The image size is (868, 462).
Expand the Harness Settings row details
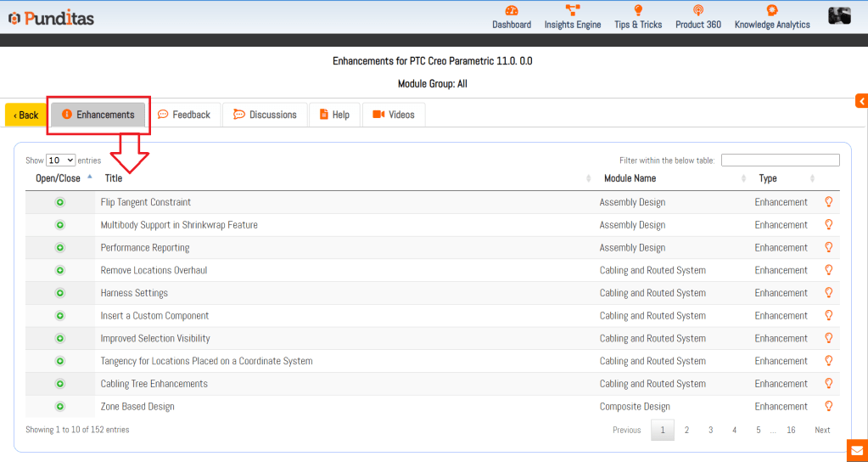[x=60, y=293]
